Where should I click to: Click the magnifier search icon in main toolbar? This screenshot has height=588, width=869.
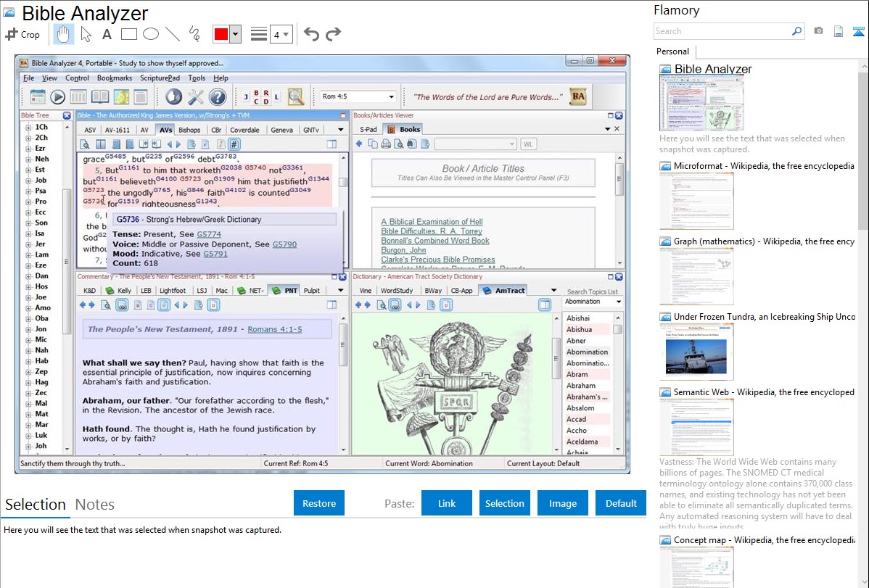(296, 97)
